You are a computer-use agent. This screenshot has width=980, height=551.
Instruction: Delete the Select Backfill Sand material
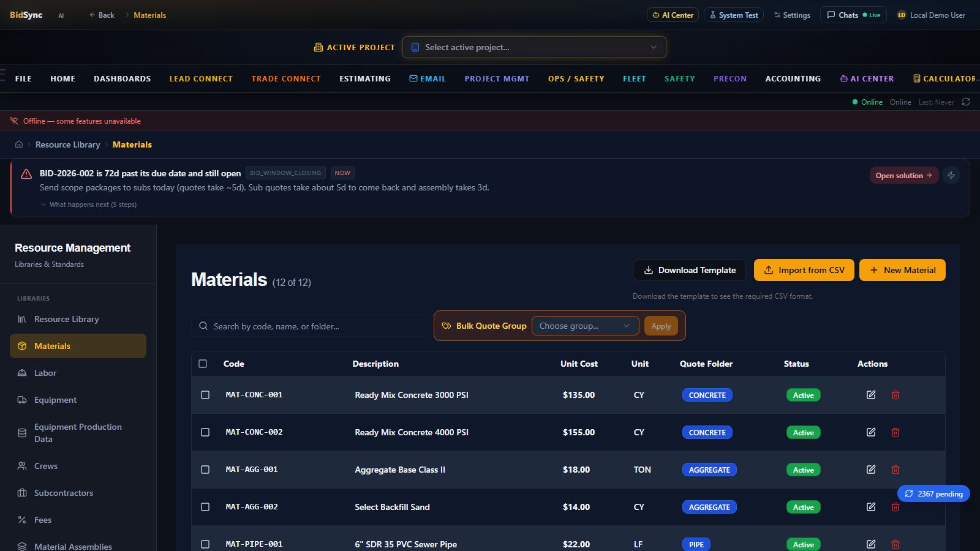895,507
